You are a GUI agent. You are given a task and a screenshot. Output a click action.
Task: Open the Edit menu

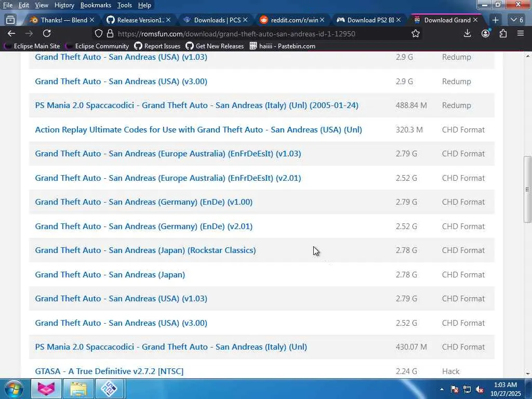coord(24,5)
